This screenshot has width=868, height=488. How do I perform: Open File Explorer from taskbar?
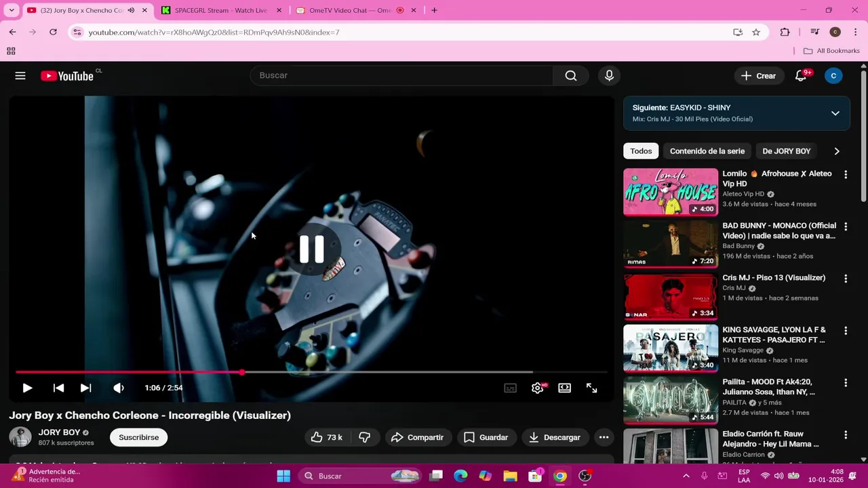(510, 476)
